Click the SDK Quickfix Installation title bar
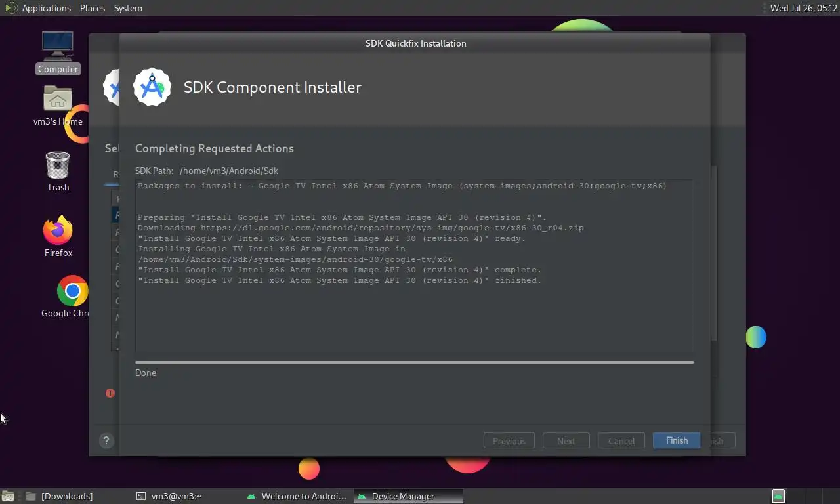 (x=415, y=43)
